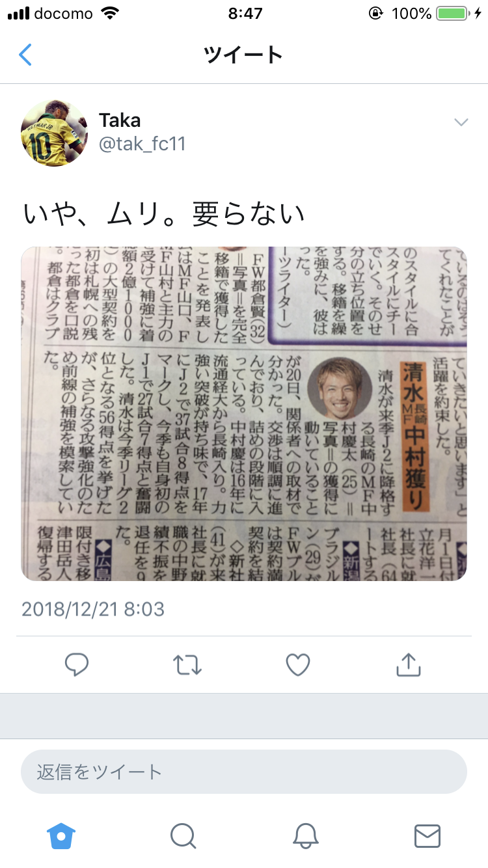Tap the 8:47 clock in status bar

point(245,13)
